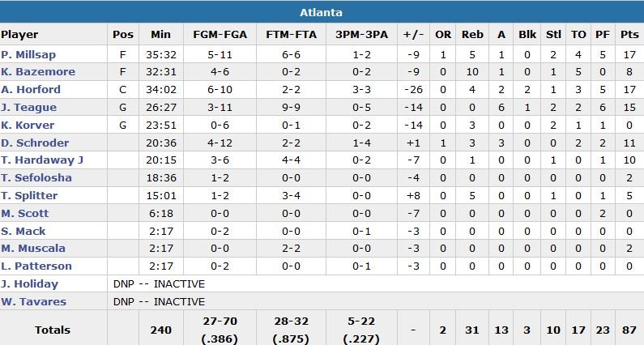The image size is (644, 345).
Task: Select the Min column header
Action: (161, 34)
